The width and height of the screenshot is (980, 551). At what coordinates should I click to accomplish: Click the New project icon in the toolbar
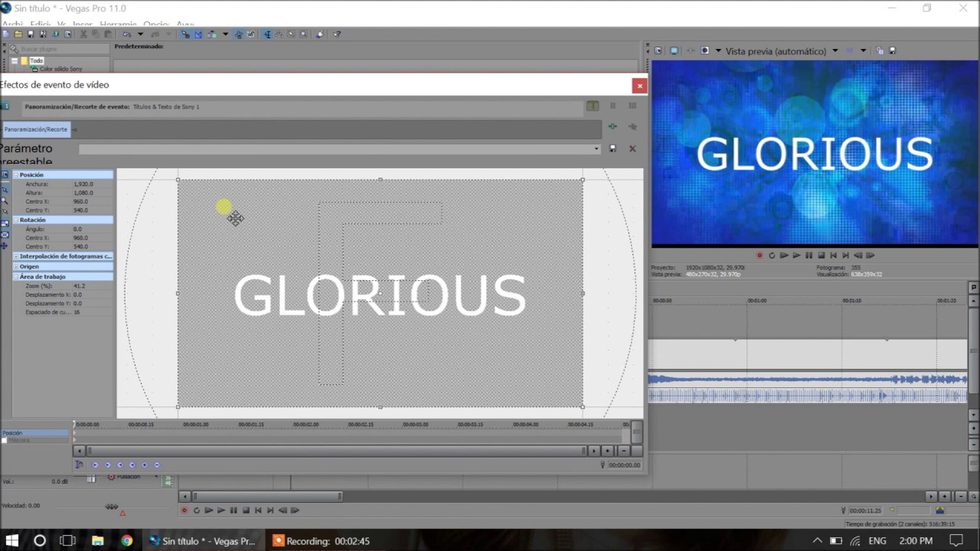click(x=5, y=34)
